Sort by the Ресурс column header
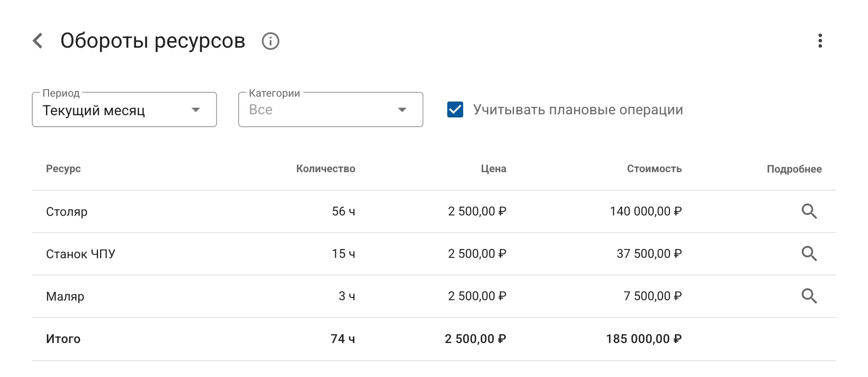868x377 pixels. (x=63, y=169)
